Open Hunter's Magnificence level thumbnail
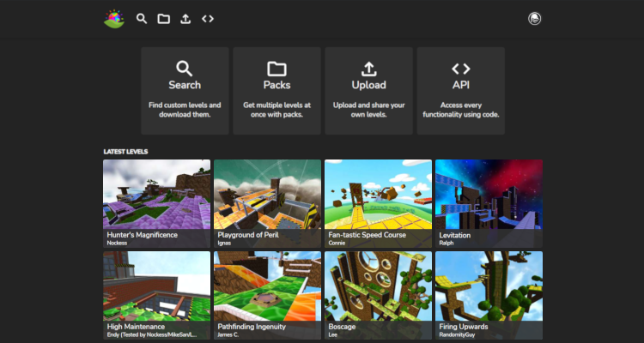 [156, 195]
